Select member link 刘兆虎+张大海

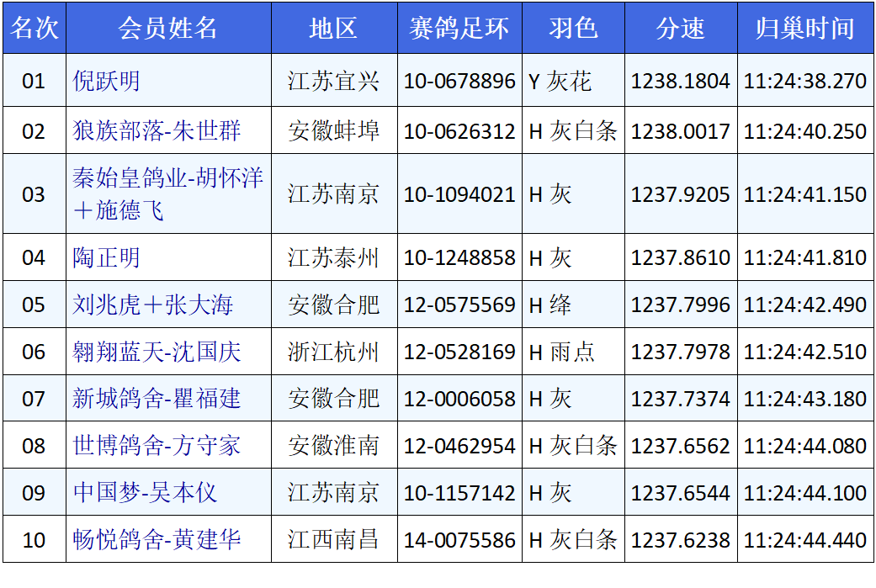pyautogui.click(x=152, y=305)
